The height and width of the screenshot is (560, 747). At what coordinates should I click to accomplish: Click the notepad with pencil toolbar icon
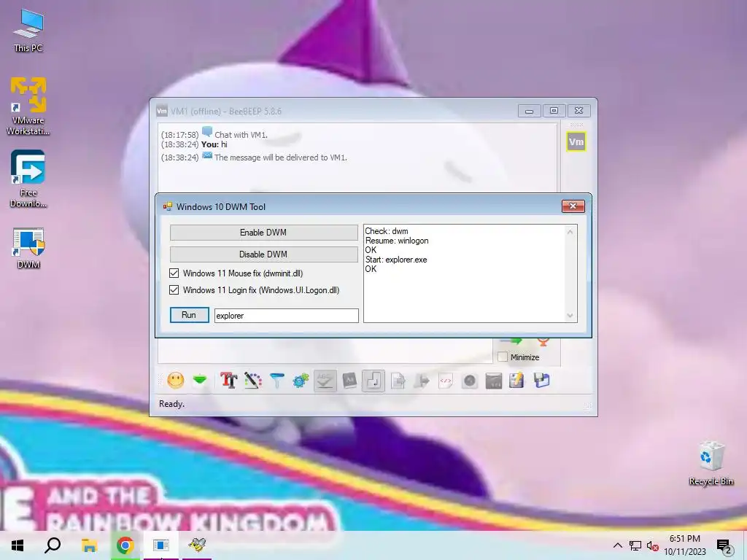click(517, 381)
